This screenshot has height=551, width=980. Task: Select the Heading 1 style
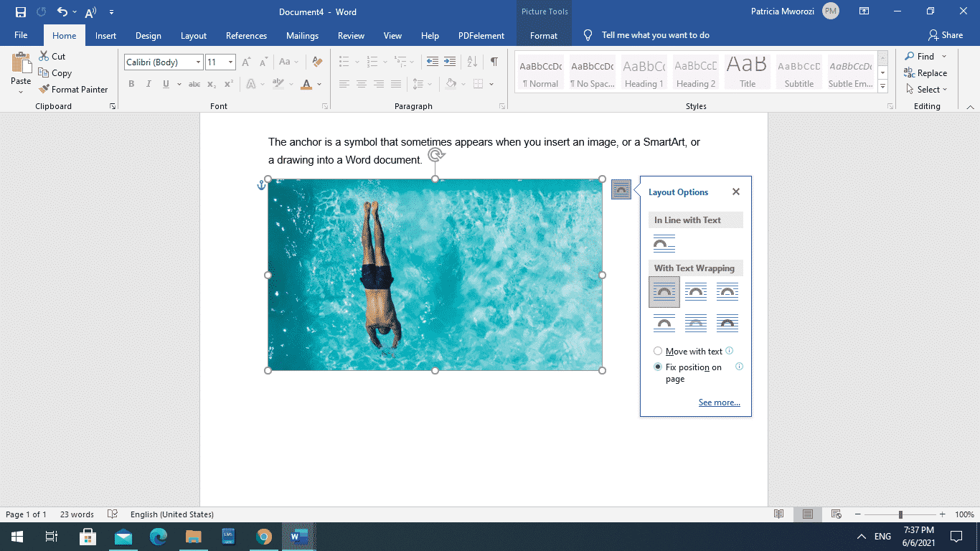(643, 72)
